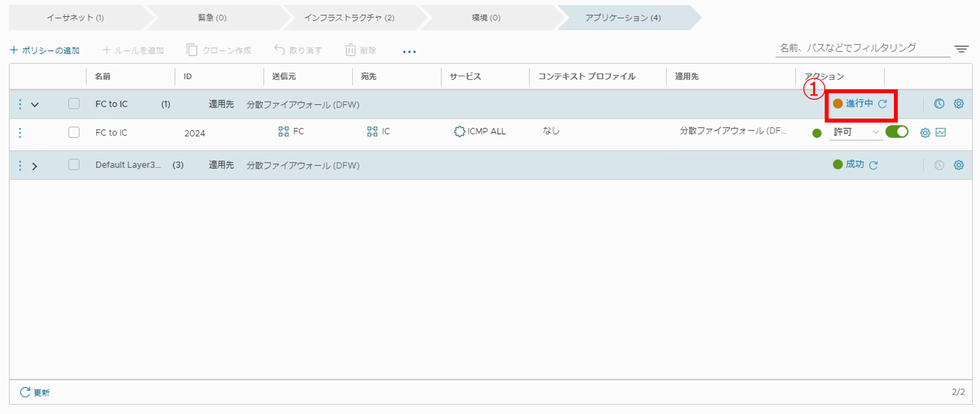Click refresh icon next to 成功 status
Image resolution: width=980 pixels, height=414 pixels.
point(873,165)
